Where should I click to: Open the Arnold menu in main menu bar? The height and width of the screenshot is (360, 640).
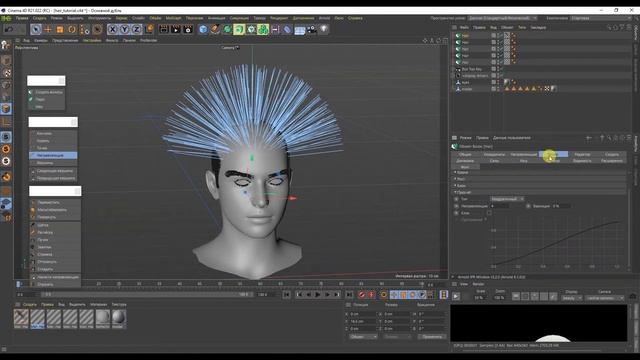[324, 18]
